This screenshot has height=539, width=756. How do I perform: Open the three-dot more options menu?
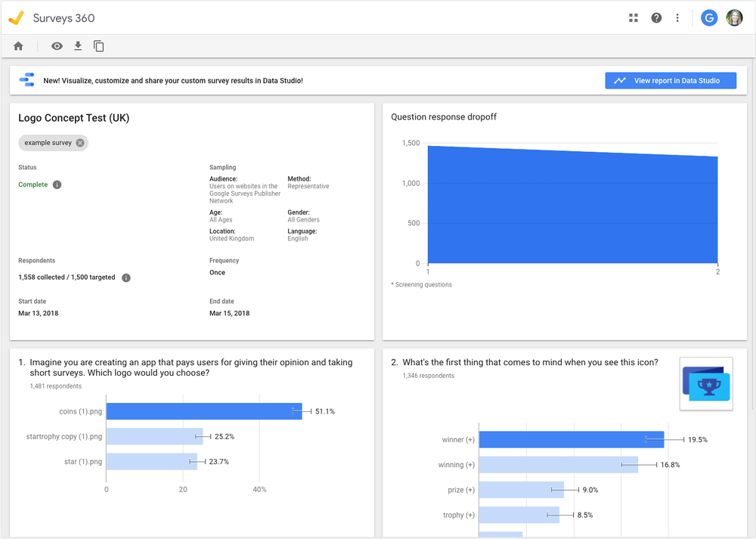click(x=677, y=18)
